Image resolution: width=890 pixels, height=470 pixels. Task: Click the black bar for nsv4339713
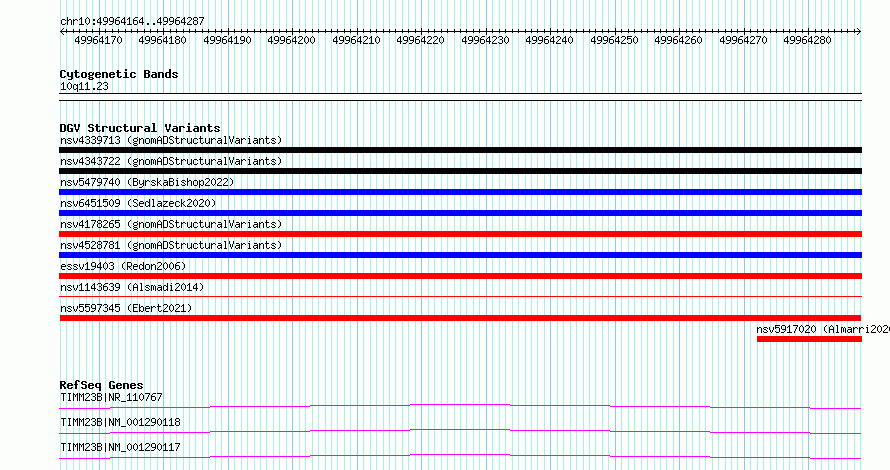(x=460, y=150)
